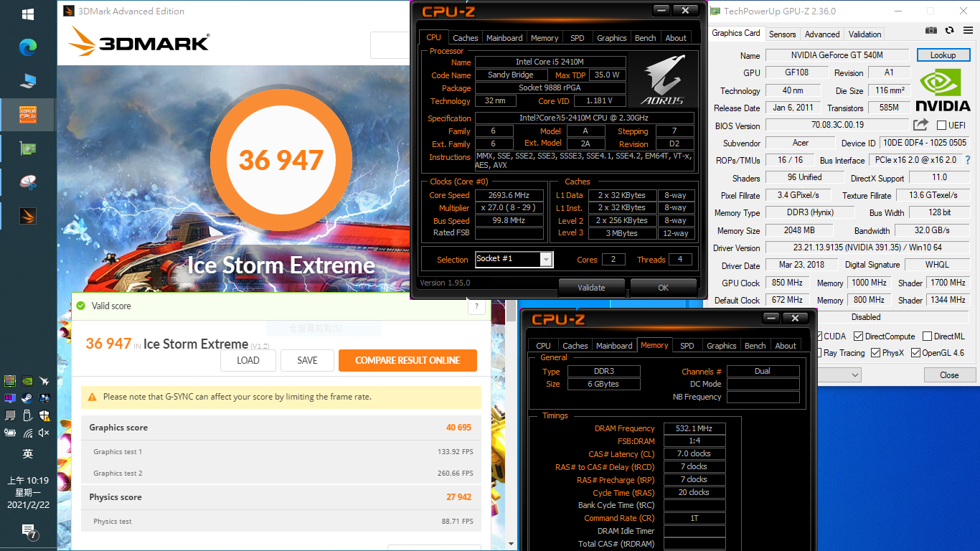
Task: Switch to 3DMark taskbar icon
Action: coord(28,216)
